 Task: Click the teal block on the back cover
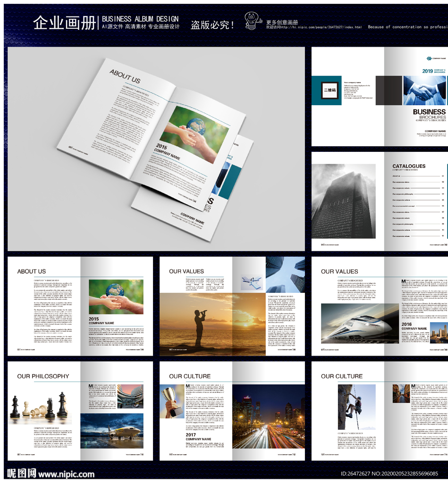coord(327,91)
